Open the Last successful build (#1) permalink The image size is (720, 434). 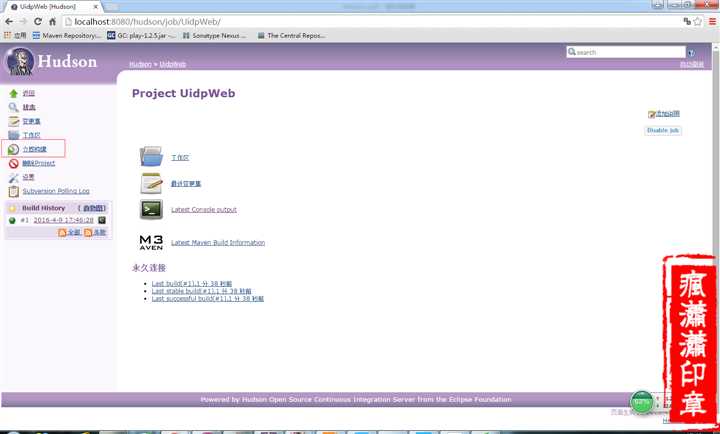[208, 299]
